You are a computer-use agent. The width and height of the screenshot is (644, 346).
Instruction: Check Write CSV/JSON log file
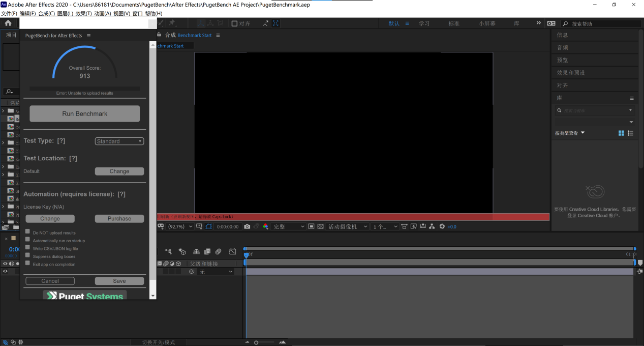click(27, 247)
